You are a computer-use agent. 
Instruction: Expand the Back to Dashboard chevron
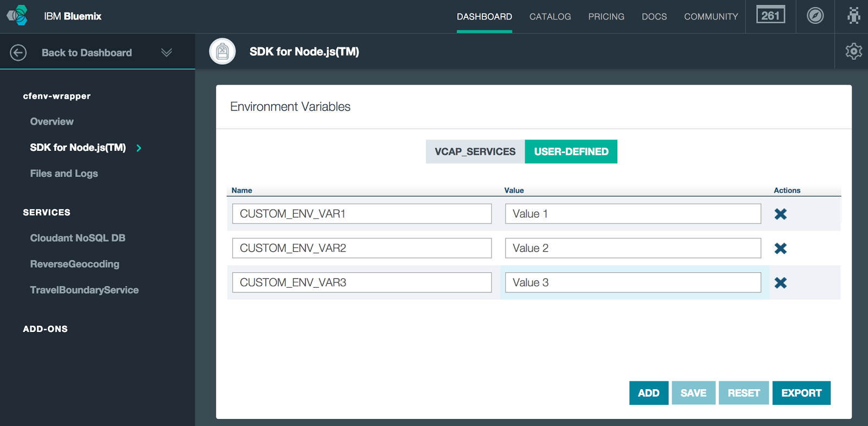point(167,53)
